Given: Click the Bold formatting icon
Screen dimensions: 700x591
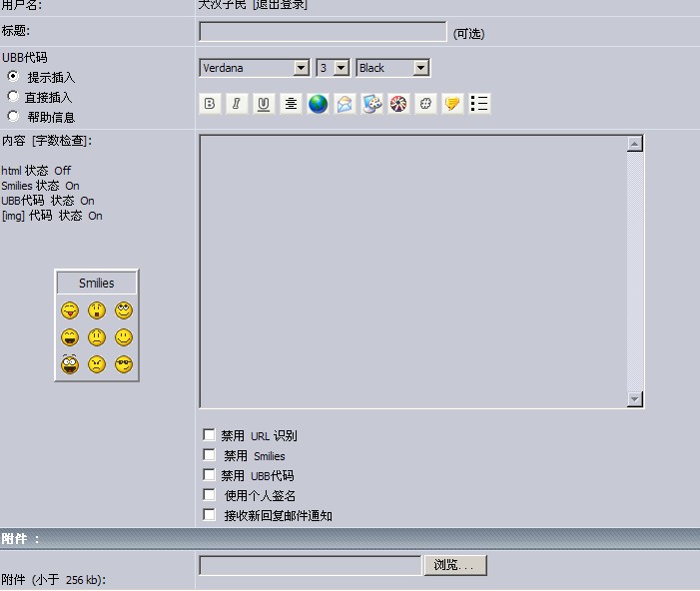Looking at the screenshot, I should point(210,104).
